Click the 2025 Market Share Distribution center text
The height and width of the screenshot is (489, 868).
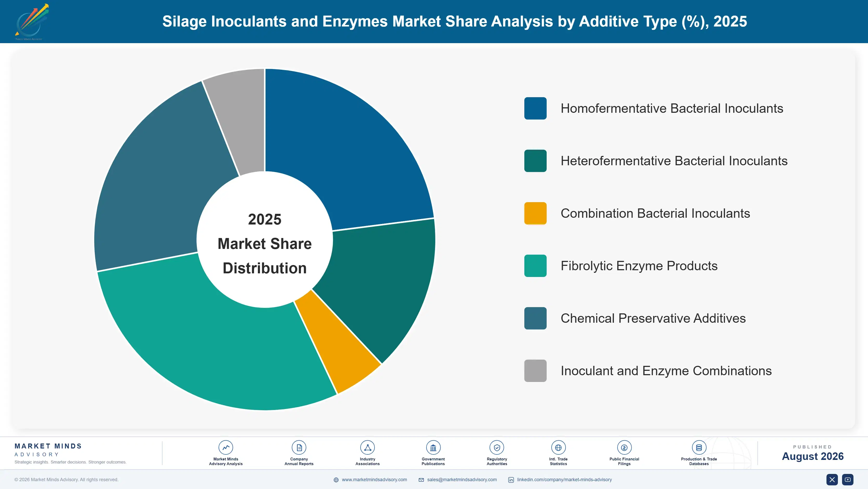pyautogui.click(x=265, y=243)
